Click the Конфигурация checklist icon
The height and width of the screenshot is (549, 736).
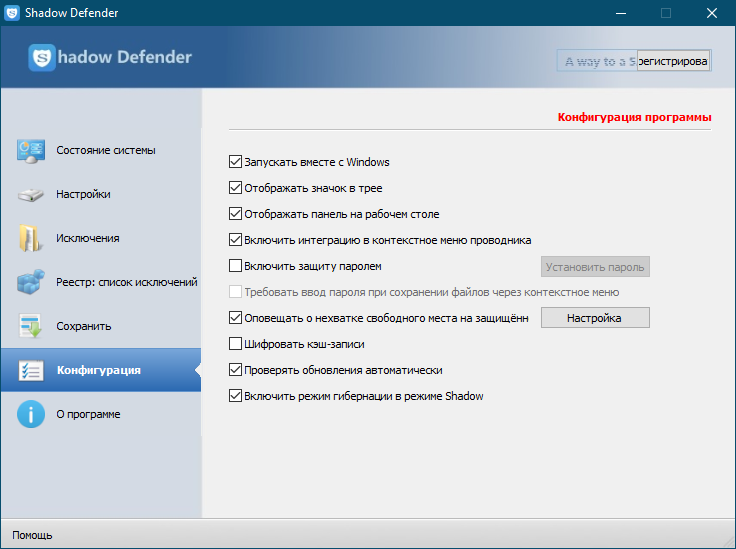(x=31, y=370)
